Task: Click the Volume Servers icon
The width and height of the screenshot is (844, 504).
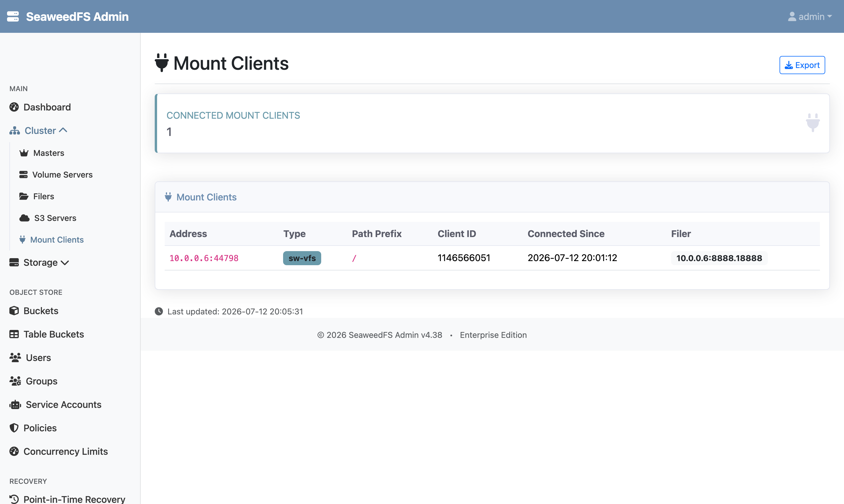Action: click(23, 175)
